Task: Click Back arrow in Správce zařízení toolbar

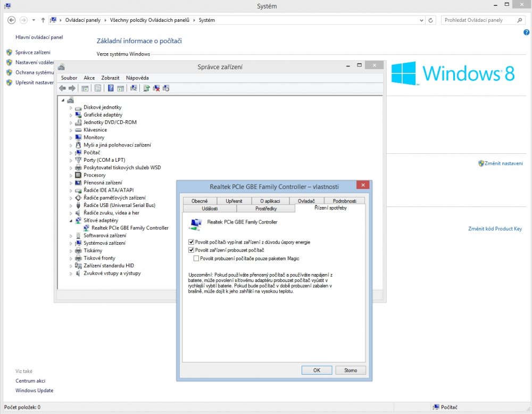Action: pyautogui.click(x=62, y=88)
